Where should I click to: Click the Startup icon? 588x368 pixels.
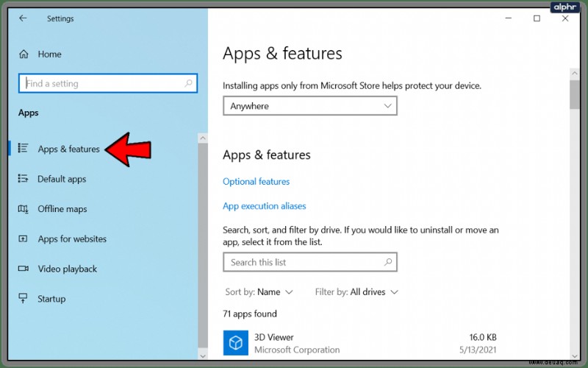point(24,299)
